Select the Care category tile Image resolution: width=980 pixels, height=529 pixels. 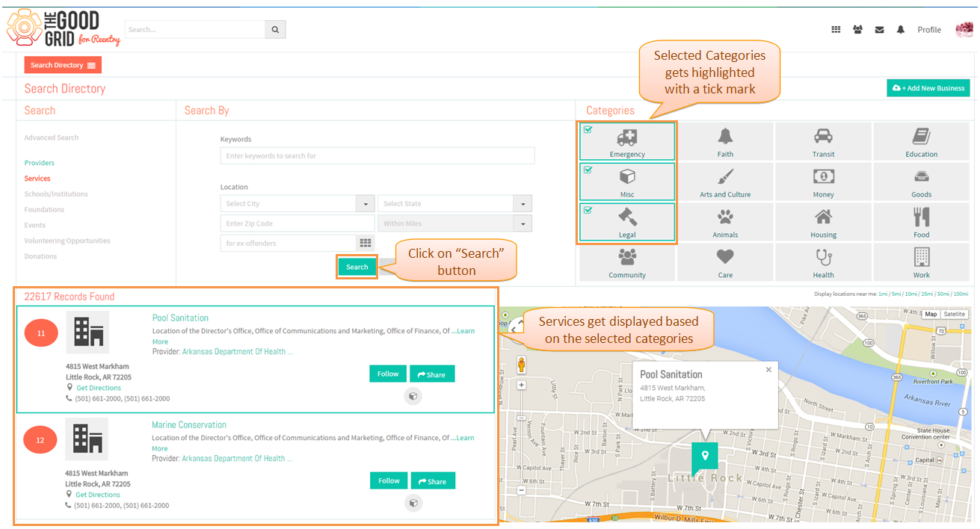pyautogui.click(x=725, y=262)
